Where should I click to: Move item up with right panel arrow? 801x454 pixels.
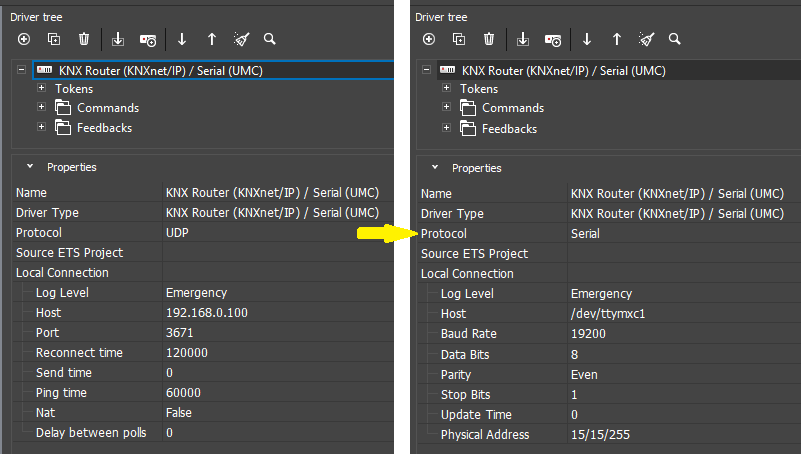click(617, 39)
